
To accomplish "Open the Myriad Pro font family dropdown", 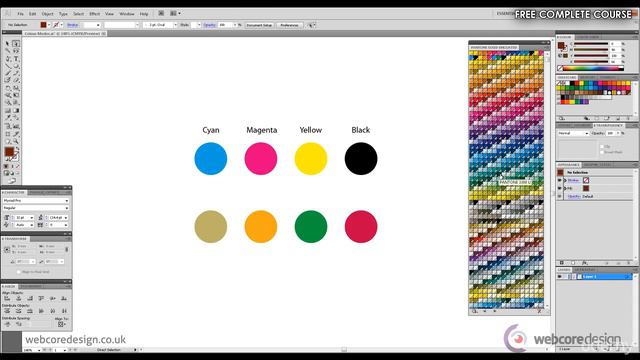I will coord(36,201).
